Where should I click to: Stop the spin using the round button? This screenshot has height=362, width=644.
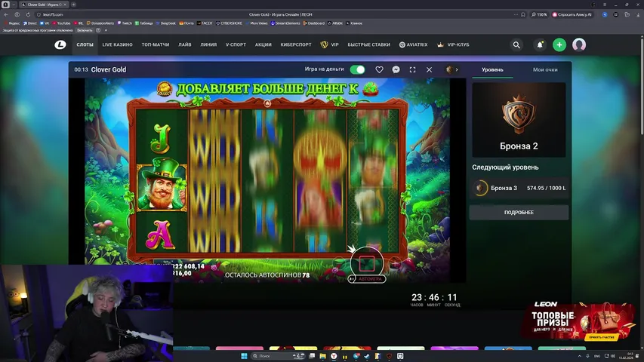coord(367,262)
